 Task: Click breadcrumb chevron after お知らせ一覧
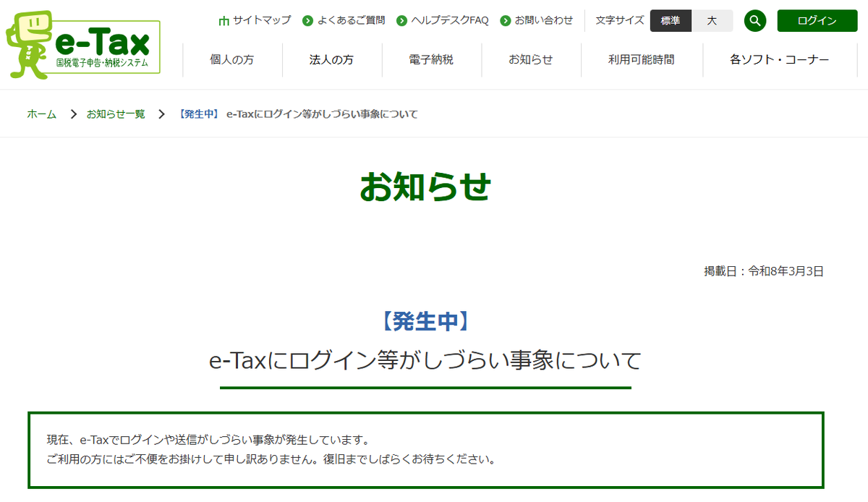[x=162, y=114]
